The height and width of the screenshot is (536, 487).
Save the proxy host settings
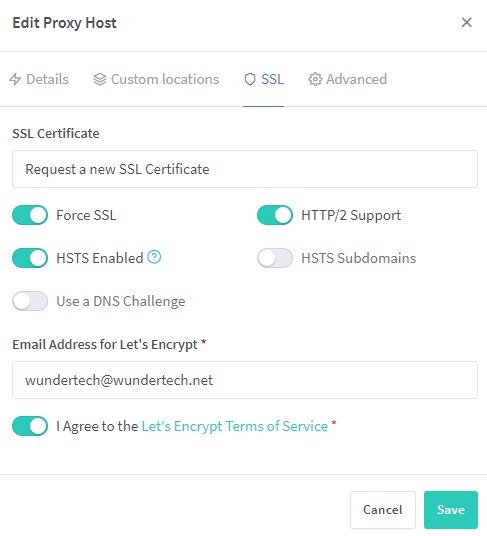pyautogui.click(x=451, y=510)
